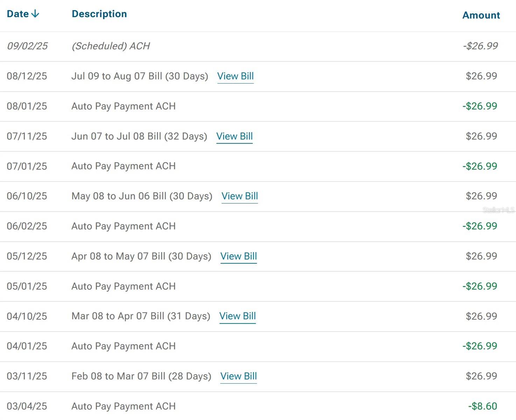Click the Date sort arrow icon

point(35,14)
